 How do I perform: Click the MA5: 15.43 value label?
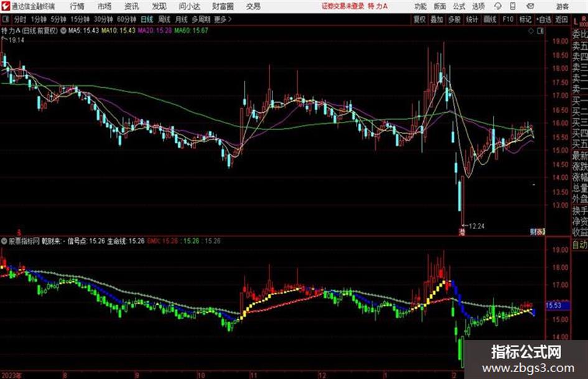point(83,30)
